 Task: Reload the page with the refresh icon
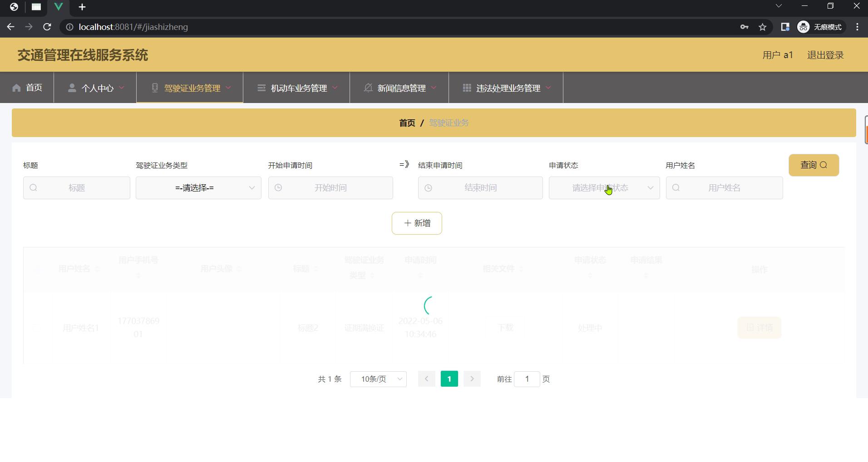pyautogui.click(x=47, y=27)
